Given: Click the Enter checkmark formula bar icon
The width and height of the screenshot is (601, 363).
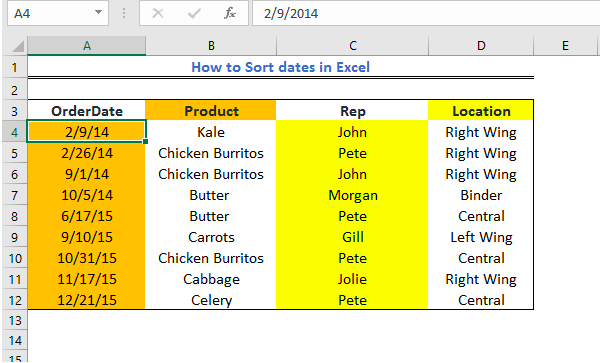Looking at the screenshot, I should click(194, 13).
